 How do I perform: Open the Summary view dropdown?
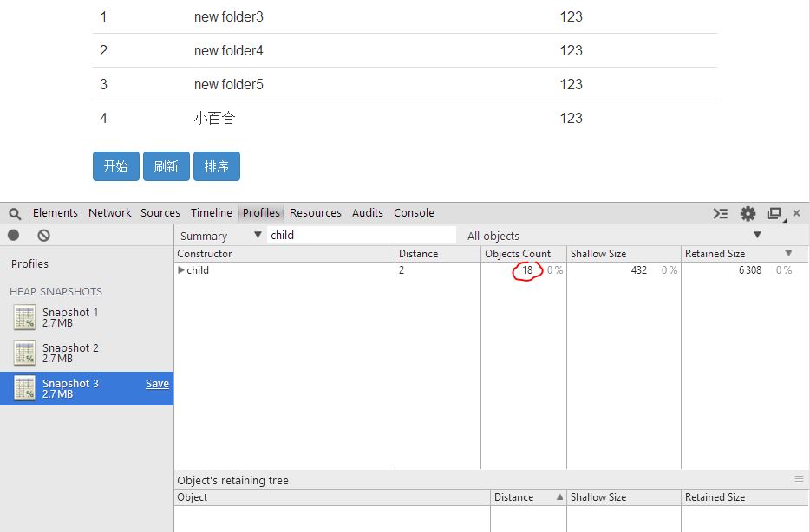coord(220,236)
